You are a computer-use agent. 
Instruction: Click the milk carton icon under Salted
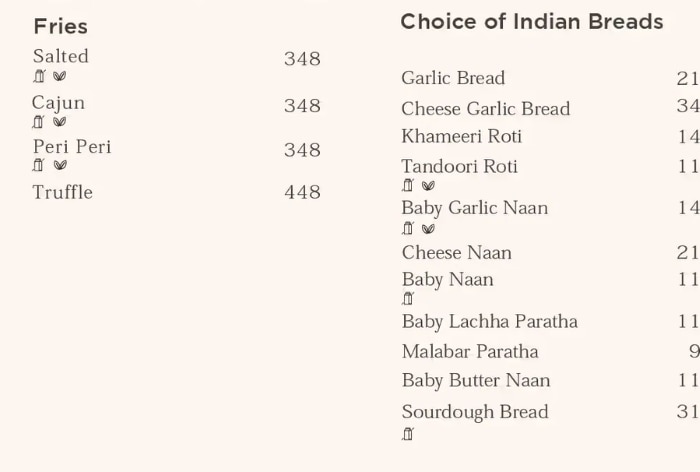click(39, 76)
